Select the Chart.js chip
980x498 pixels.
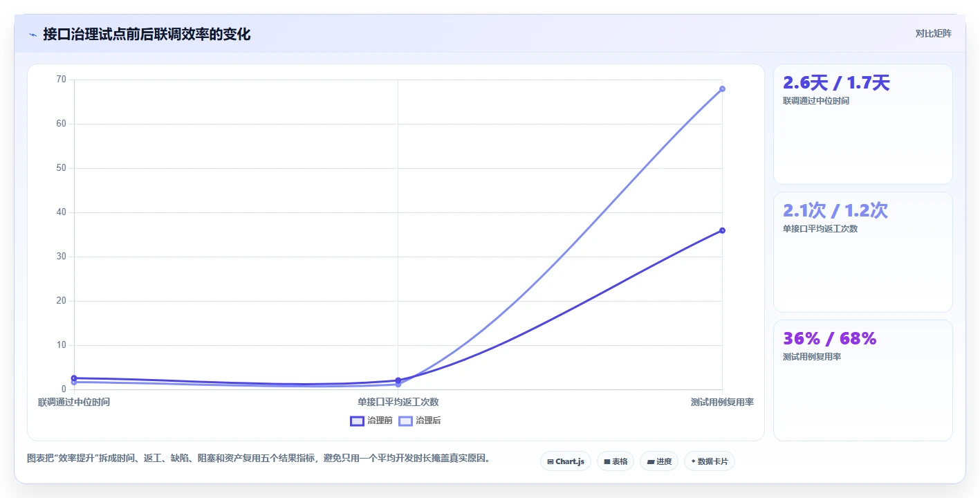click(x=565, y=461)
